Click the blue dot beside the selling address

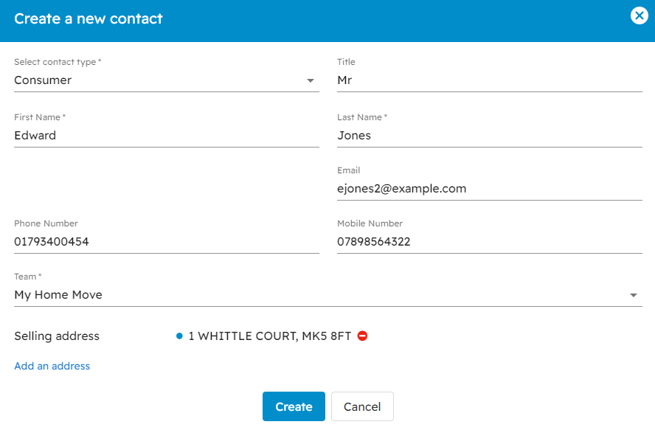(x=179, y=336)
